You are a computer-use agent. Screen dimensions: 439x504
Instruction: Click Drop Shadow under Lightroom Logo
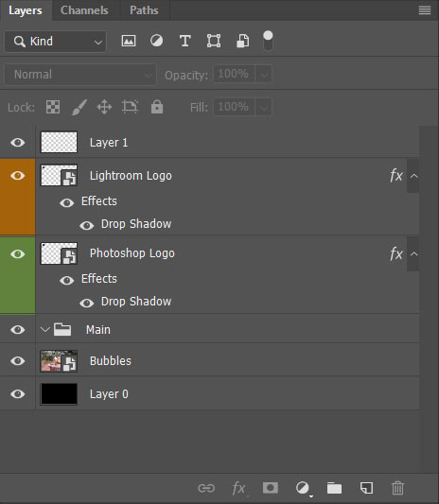[136, 224]
